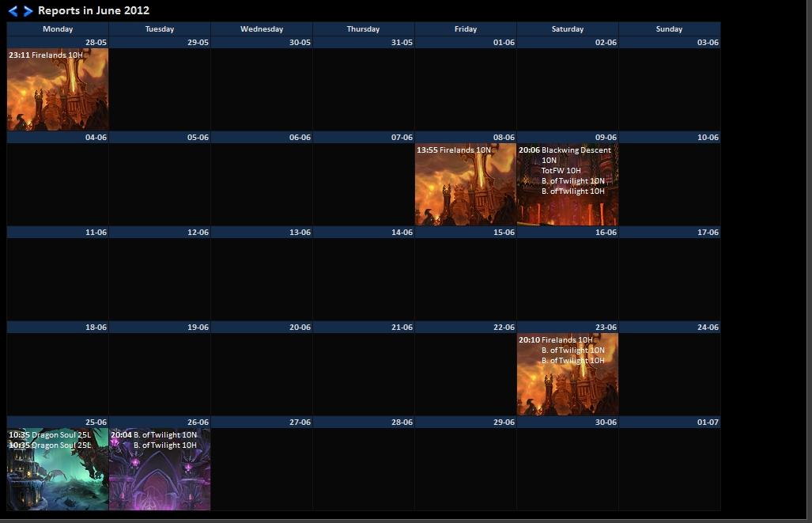Click the 25-06 date label
The width and height of the screenshot is (812, 523).
(96, 422)
